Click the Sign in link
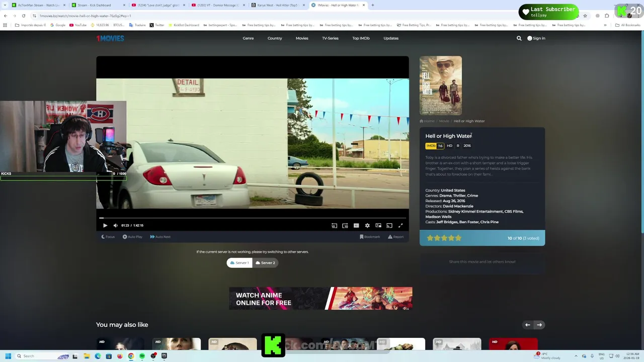644x362 pixels. pyautogui.click(x=536, y=38)
